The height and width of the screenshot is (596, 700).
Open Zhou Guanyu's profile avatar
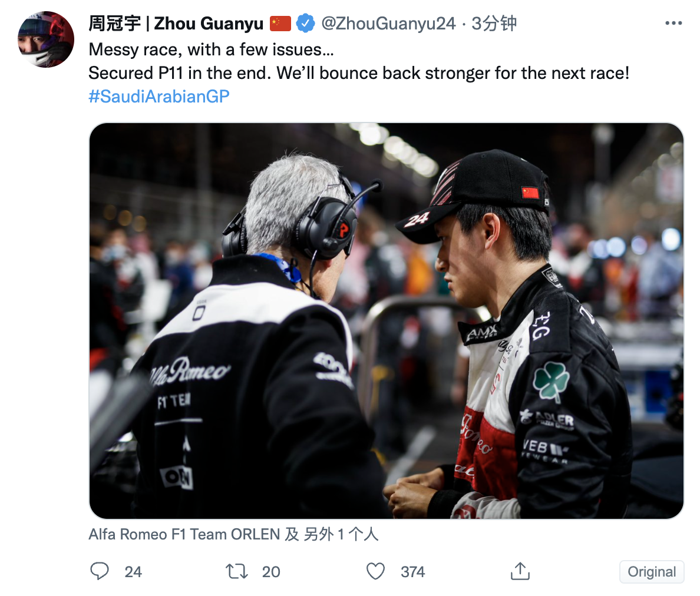coord(46,39)
